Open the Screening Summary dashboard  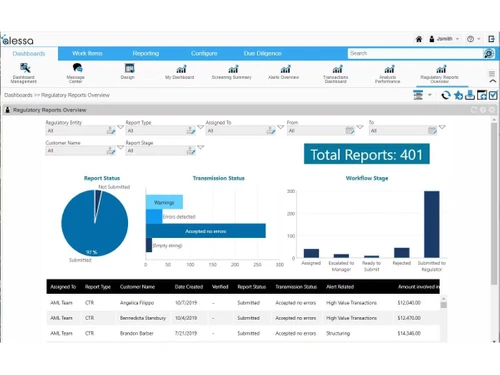click(232, 72)
